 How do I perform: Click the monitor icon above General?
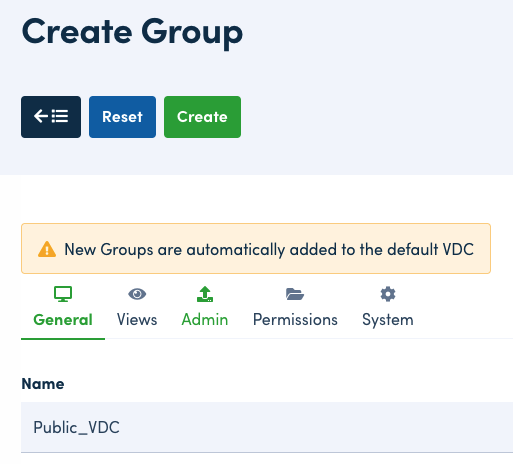pyautogui.click(x=63, y=294)
